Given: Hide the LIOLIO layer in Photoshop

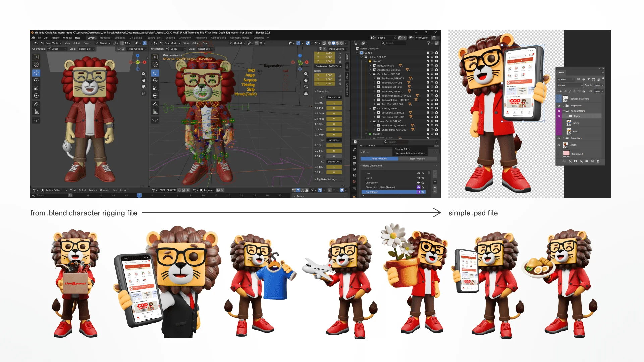Looking at the screenshot, I should click(x=559, y=145).
